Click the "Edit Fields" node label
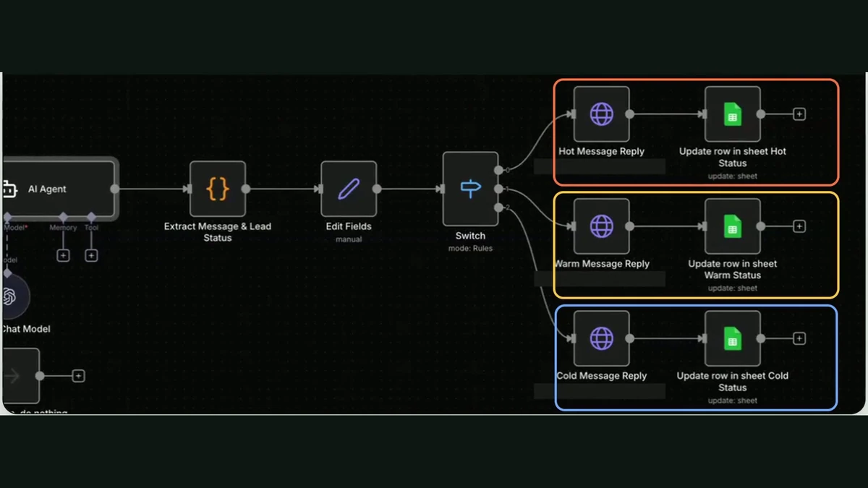Image resolution: width=868 pixels, height=488 pixels. (x=349, y=226)
